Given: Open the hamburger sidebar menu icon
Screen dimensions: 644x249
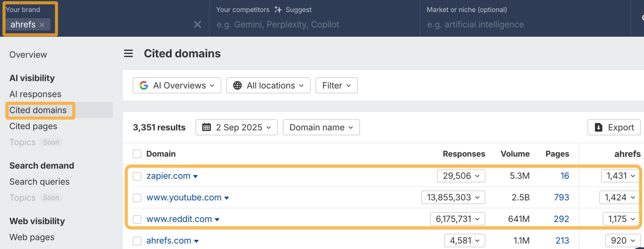Looking at the screenshot, I should pos(128,54).
